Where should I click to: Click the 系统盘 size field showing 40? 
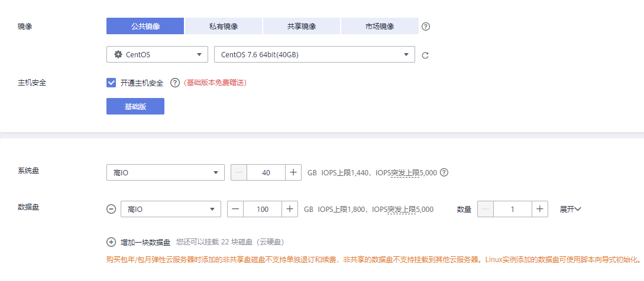(x=266, y=172)
